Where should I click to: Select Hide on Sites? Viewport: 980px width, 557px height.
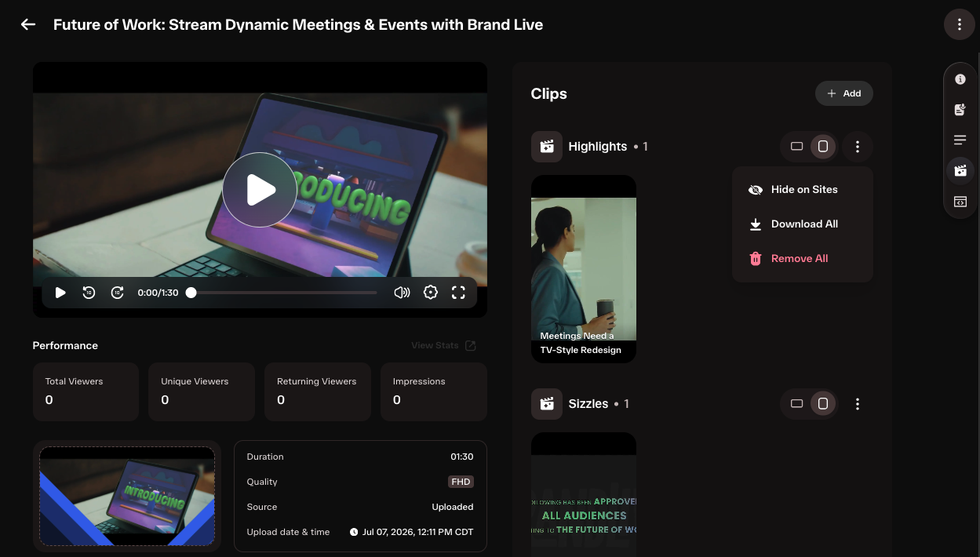click(x=803, y=190)
